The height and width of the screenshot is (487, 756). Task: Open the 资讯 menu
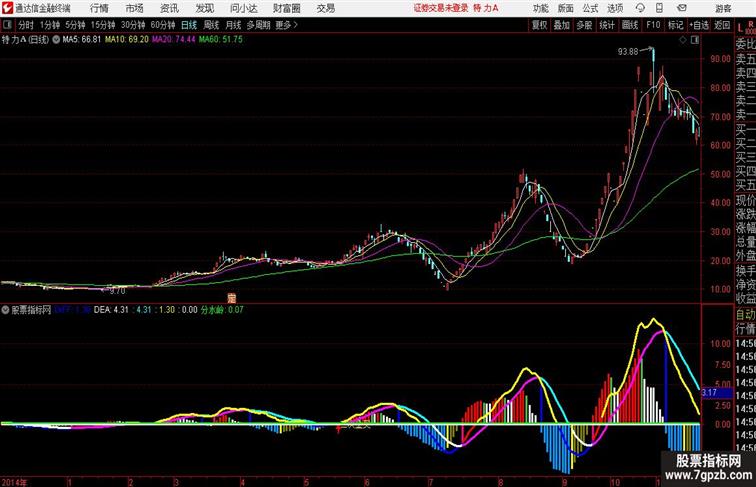click(169, 8)
